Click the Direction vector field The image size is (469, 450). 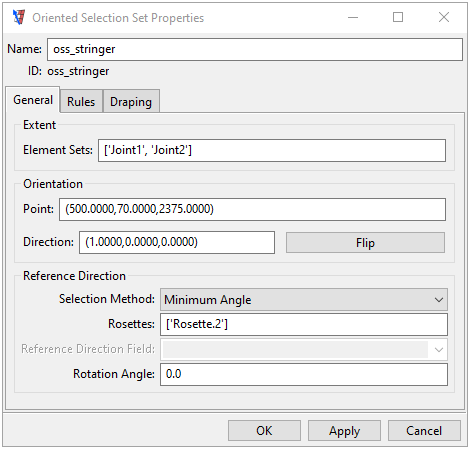[177, 242]
